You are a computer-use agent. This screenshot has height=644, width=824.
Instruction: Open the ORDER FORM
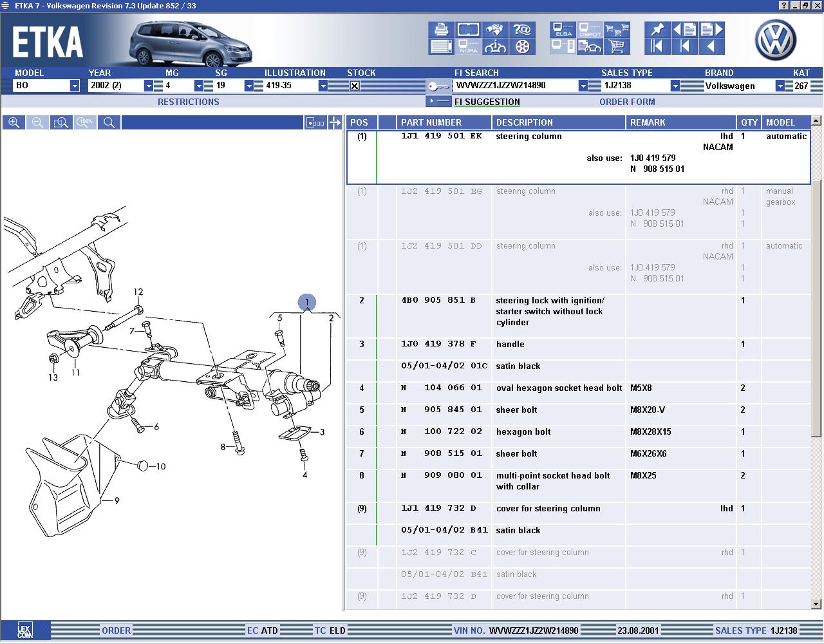627,102
